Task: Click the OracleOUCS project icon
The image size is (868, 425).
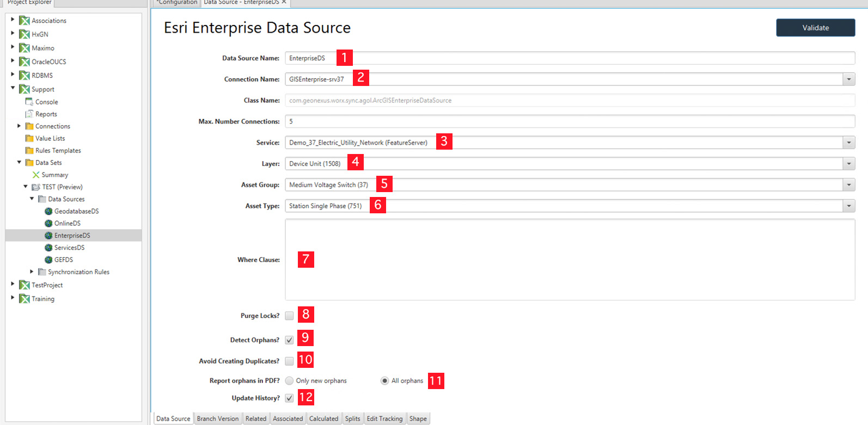Action: click(x=25, y=61)
